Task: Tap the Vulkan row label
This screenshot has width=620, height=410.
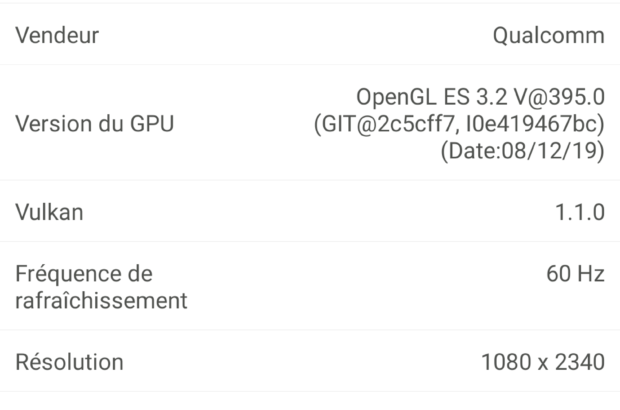Action: [x=49, y=212]
